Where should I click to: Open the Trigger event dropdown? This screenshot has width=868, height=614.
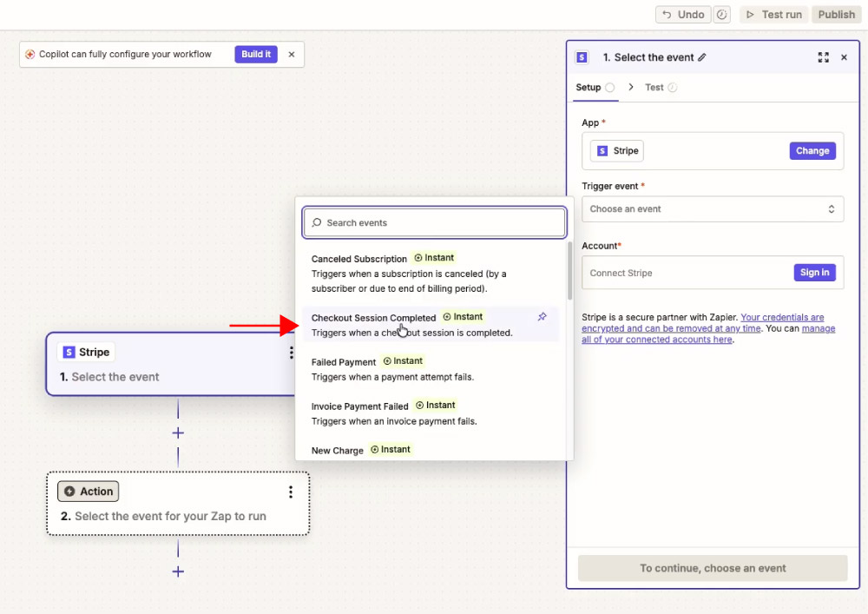(x=713, y=208)
